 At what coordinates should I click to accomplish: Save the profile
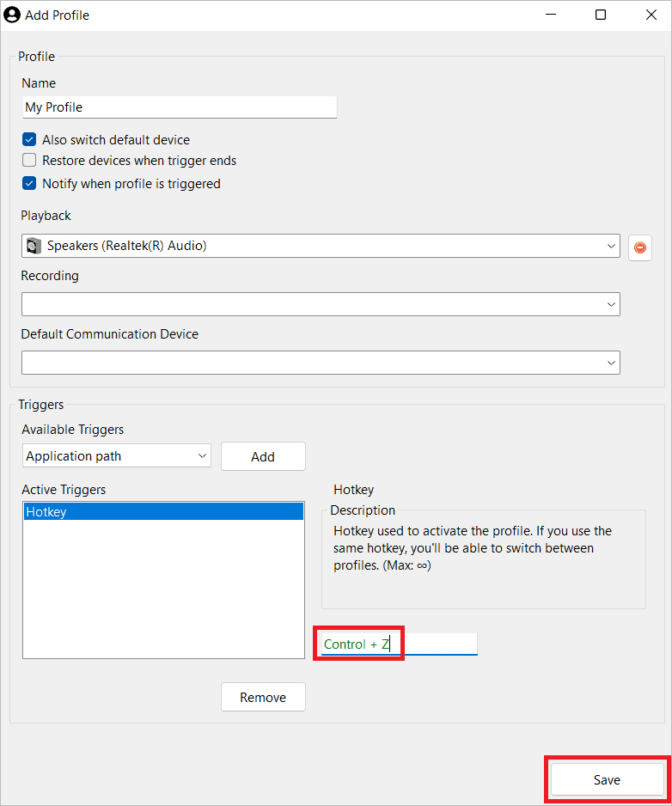(x=607, y=780)
